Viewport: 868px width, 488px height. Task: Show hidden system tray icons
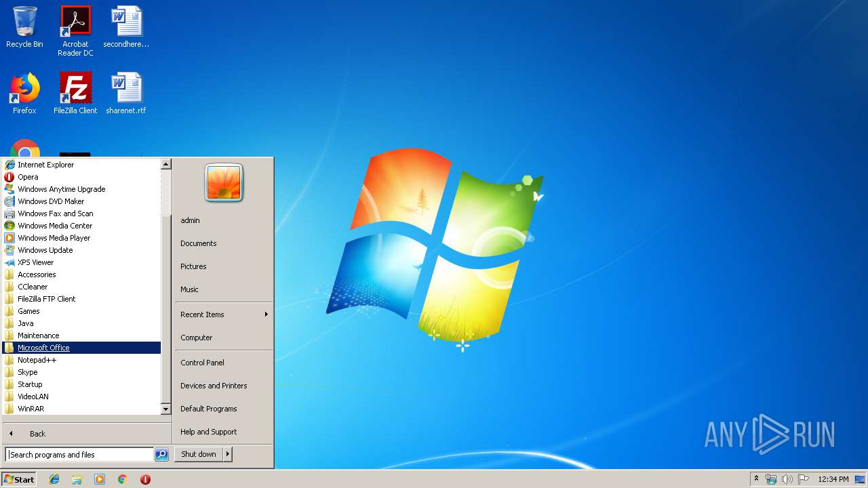(756, 479)
